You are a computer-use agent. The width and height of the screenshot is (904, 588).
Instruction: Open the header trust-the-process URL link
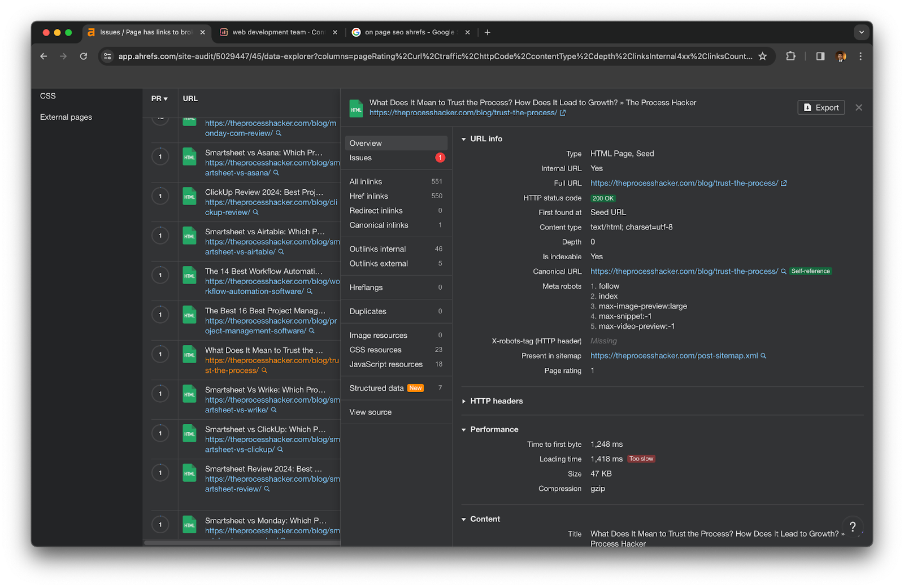(x=463, y=113)
